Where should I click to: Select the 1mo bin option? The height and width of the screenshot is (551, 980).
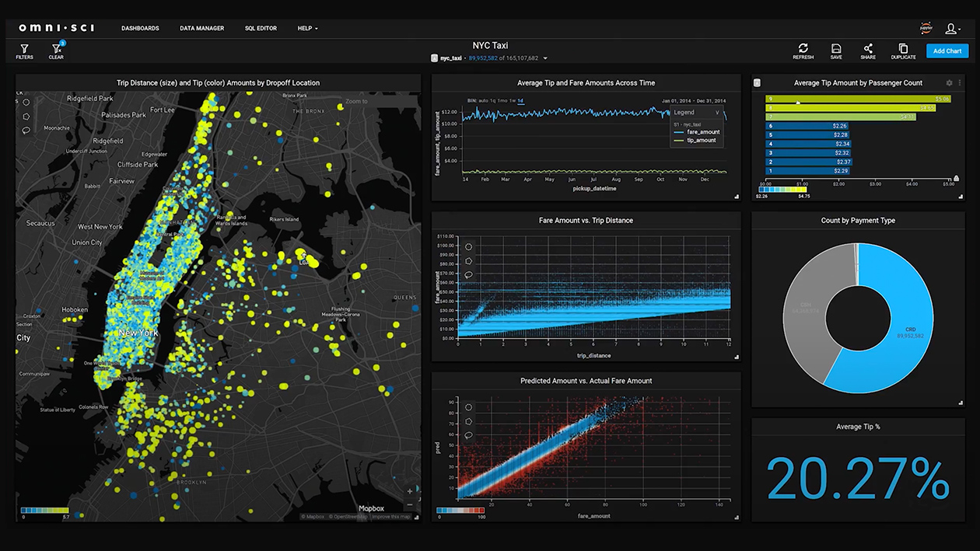tap(502, 101)
